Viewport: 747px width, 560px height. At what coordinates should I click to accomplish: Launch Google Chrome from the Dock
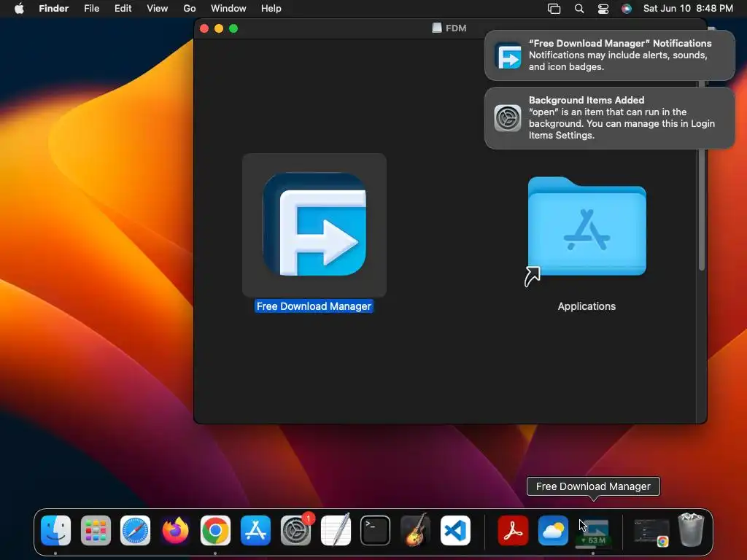(x=215, y=531)
